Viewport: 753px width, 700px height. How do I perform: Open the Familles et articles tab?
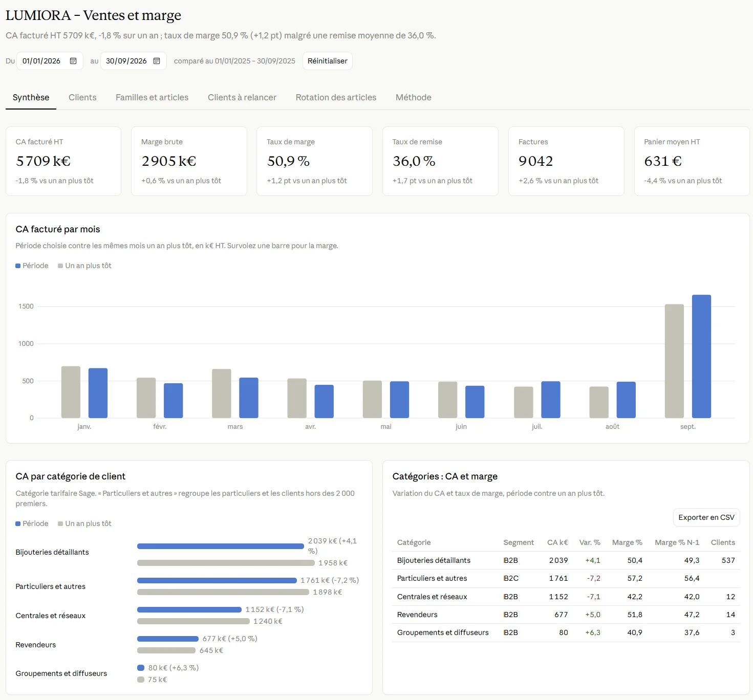pos(152,97)
